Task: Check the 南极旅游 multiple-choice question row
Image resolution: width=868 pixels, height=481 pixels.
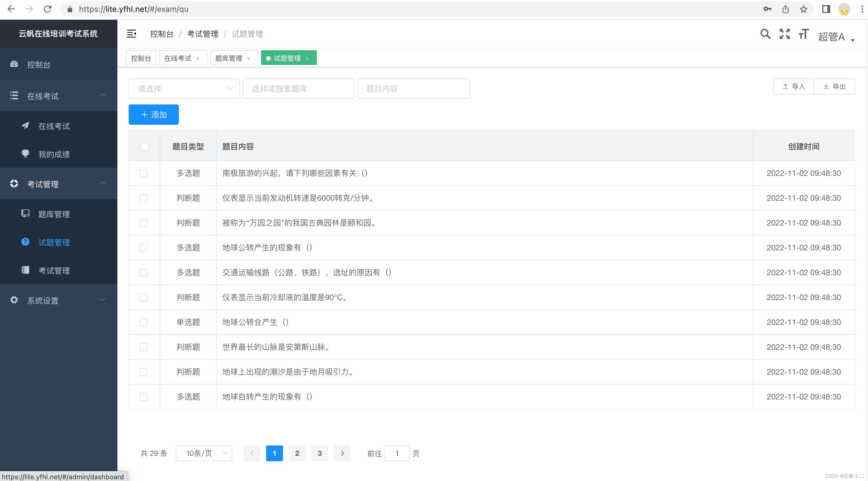Action: coord(144,173)
